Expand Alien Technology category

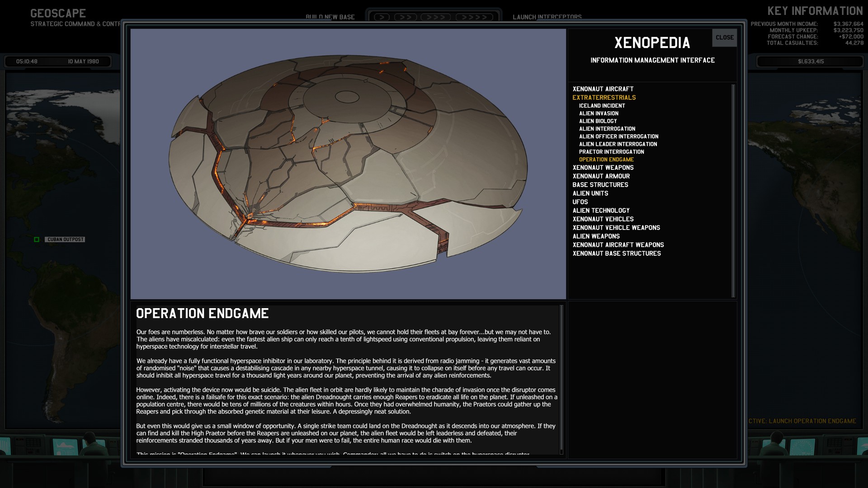pyautogui.click(x=601, y=211)
